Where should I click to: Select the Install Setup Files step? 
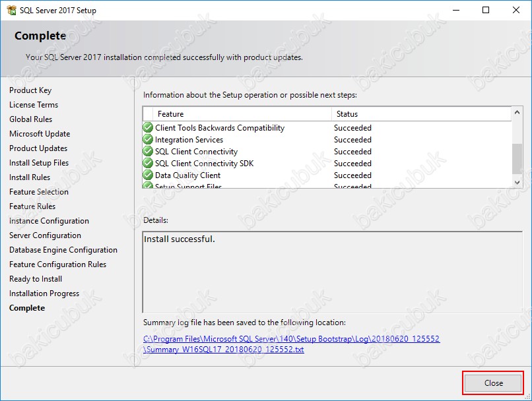point(39,163)
